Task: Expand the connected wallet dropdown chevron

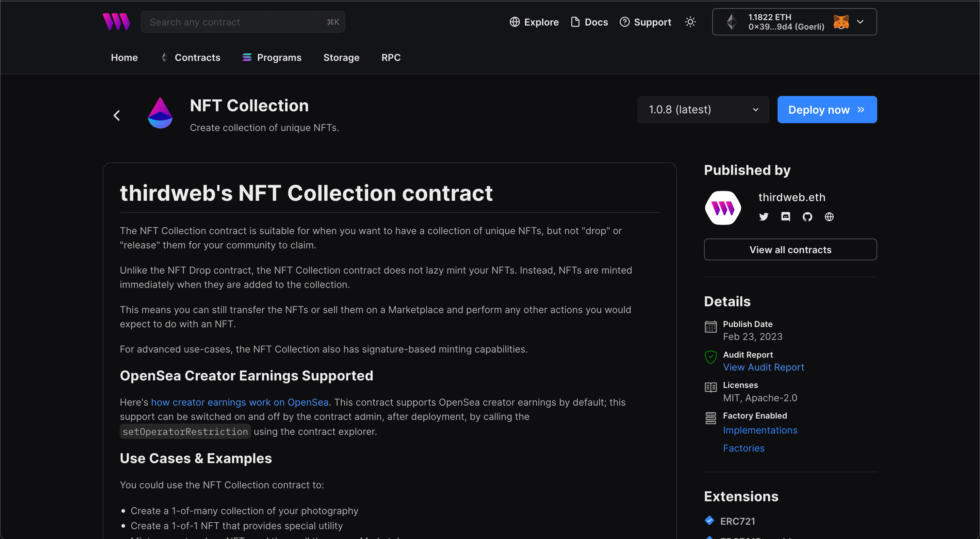Action: (860, 22)
